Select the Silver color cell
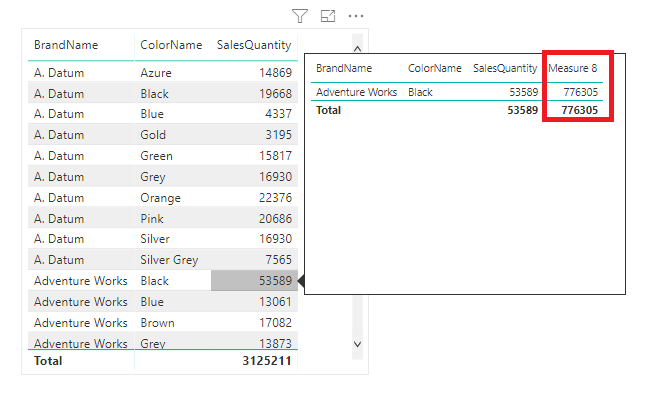This screenshot has height=412, width=658. 155,239
